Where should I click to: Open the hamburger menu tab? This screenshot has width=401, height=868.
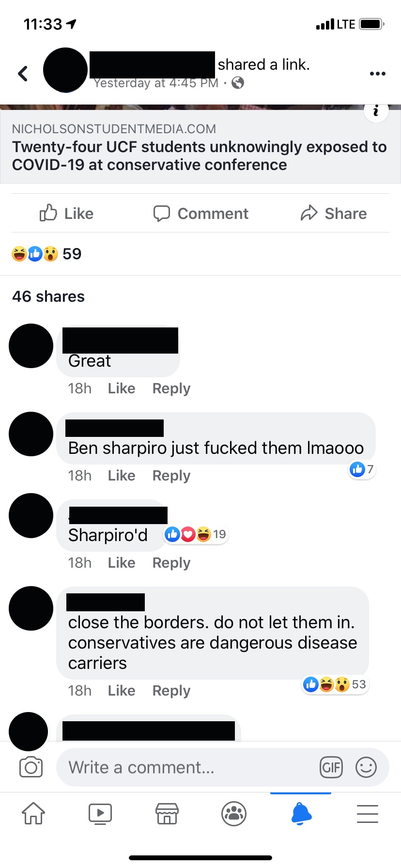pos(368,813)
